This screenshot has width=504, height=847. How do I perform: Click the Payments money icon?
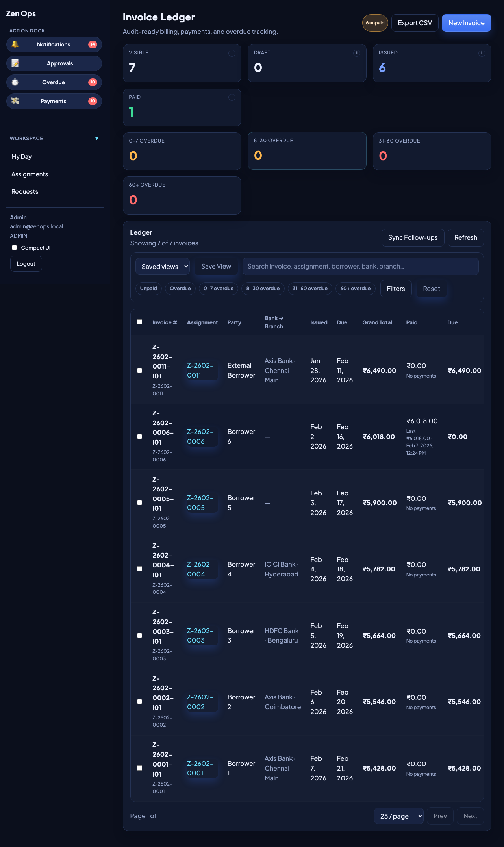coord(15,101)
